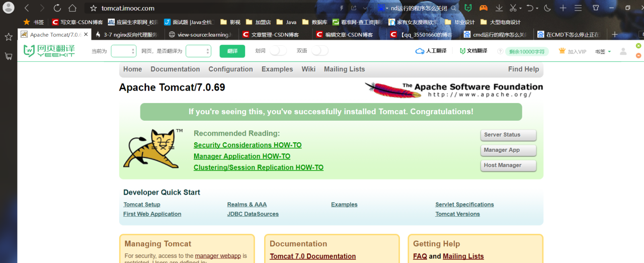Open the 当前为 source language dropdown
The image size is (644, 263).
pos(123,51)
